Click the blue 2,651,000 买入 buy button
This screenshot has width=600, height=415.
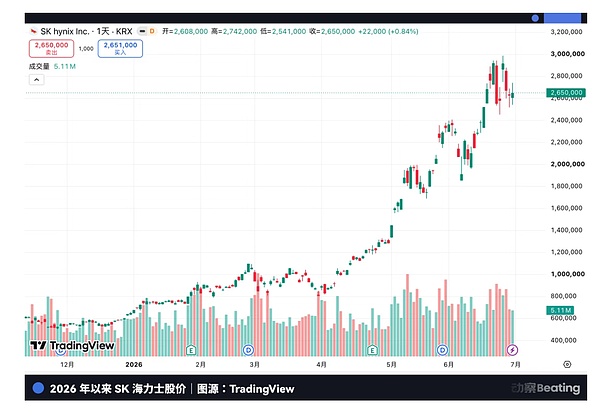click(120, 48)
